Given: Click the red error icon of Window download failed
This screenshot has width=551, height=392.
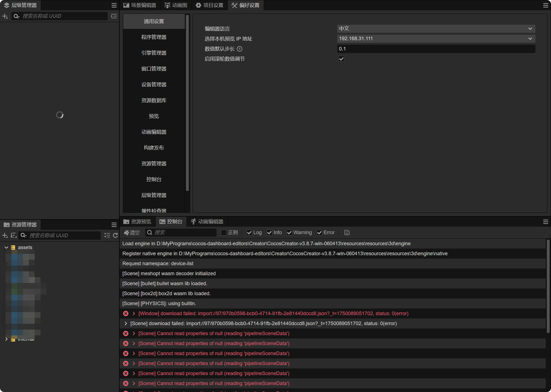Looking at the screenshot, I should tap(126, 313).
